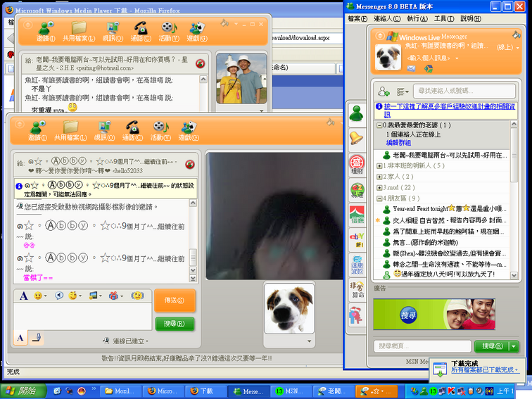This screenshot has height=399, width=532.
Task: Expand the 3.mud contact group
Action: (x=379, y=188)
